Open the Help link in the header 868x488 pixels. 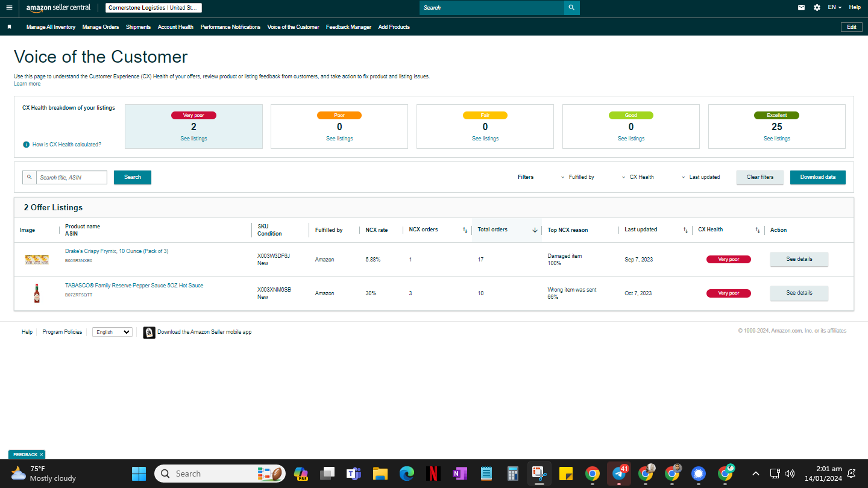tap(855, 8)
